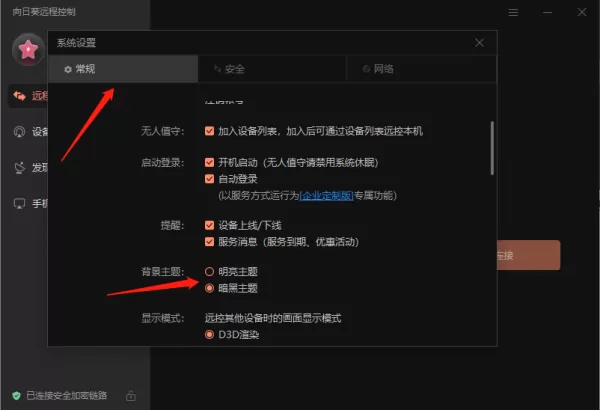Switch to the 网络 tab
Screen dimensions: 600x410
click(x=421, y=69)
